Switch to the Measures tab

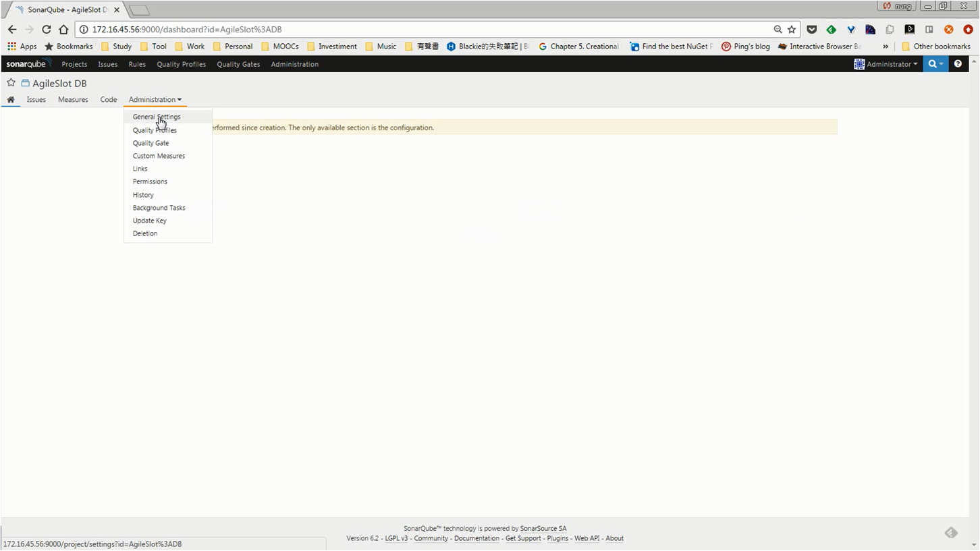tap(73, 100)
